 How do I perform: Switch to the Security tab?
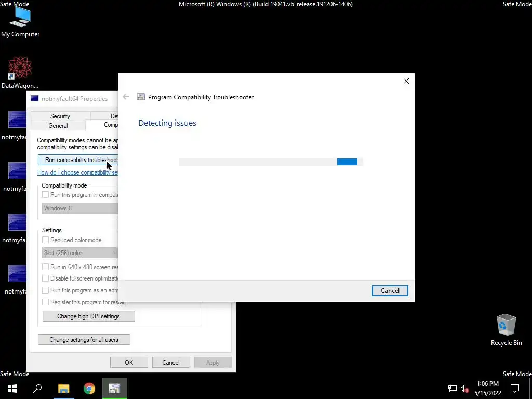click(60, 116)
